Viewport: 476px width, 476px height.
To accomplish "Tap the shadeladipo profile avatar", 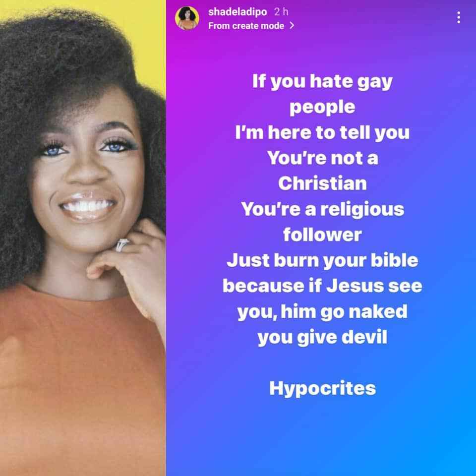I will pyautogui.click(x=187, y=18).
